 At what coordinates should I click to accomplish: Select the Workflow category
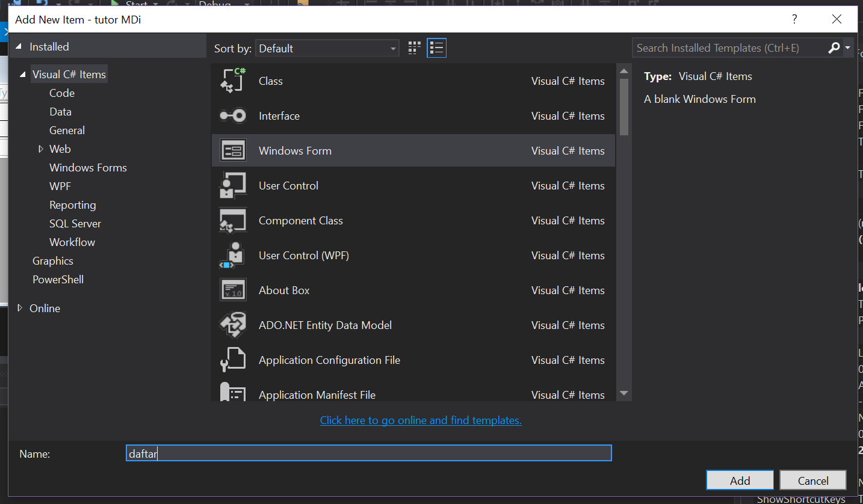[x=72, y=242]
